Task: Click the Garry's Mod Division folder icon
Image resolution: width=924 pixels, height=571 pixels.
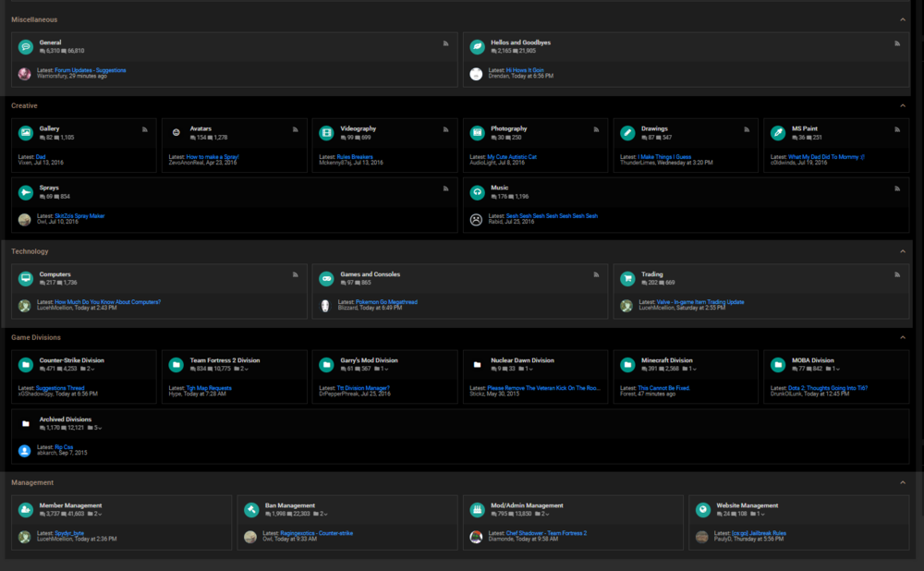Action: point(326,365)
